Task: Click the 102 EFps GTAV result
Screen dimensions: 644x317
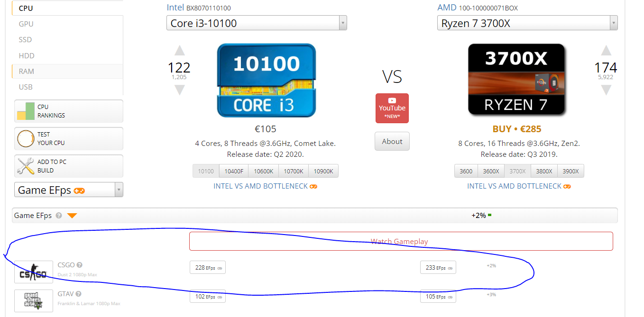Action: coord(208,296)
